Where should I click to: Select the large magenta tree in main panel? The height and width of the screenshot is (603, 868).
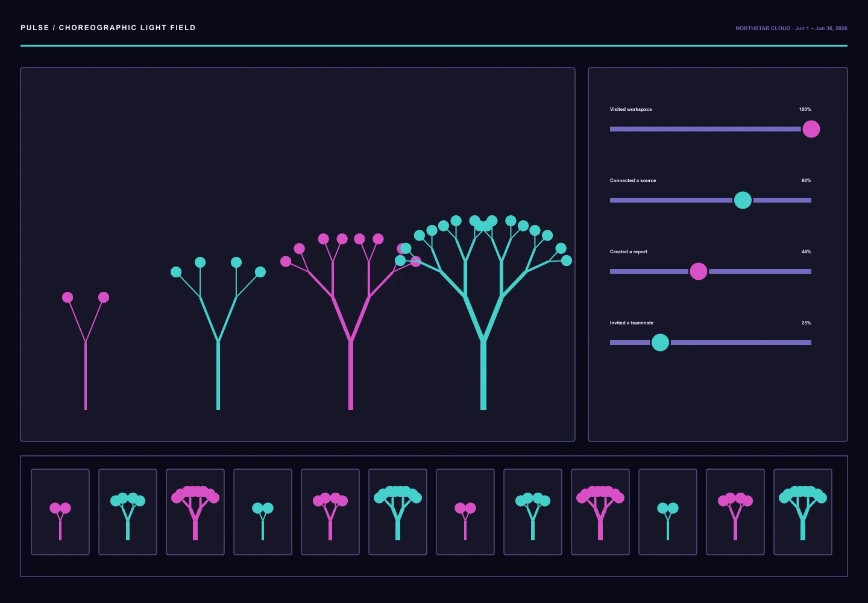click(351, 322)
